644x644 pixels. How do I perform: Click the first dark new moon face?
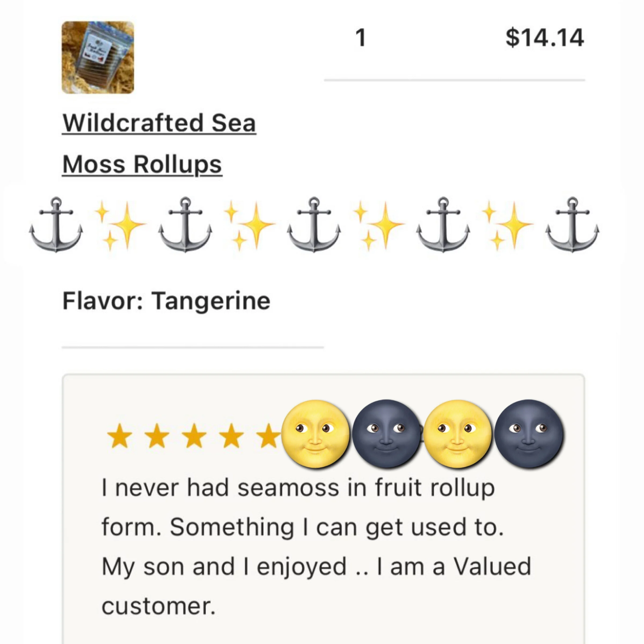386,434
